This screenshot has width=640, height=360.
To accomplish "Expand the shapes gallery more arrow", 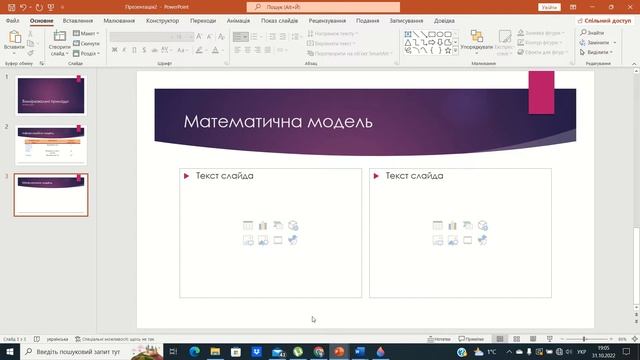I will tap(456, 51).
